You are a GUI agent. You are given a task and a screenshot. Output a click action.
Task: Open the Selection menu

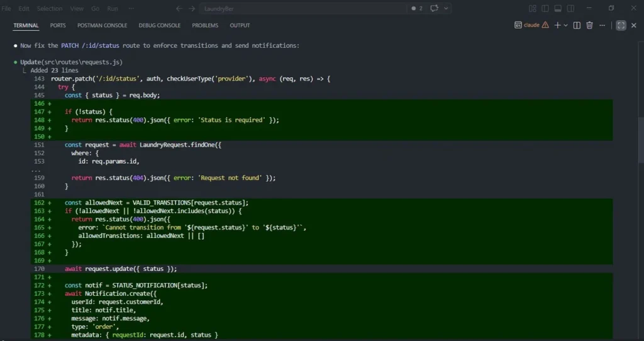pos(50,9)
